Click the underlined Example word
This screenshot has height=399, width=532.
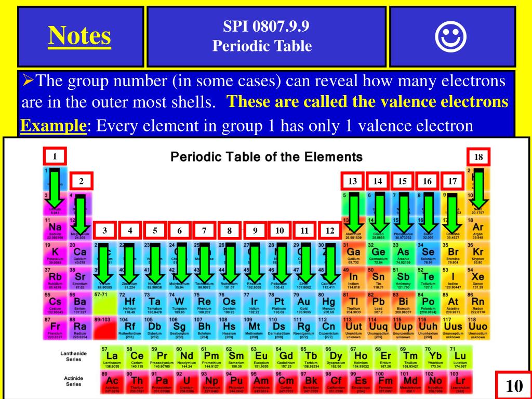point(54,126)
